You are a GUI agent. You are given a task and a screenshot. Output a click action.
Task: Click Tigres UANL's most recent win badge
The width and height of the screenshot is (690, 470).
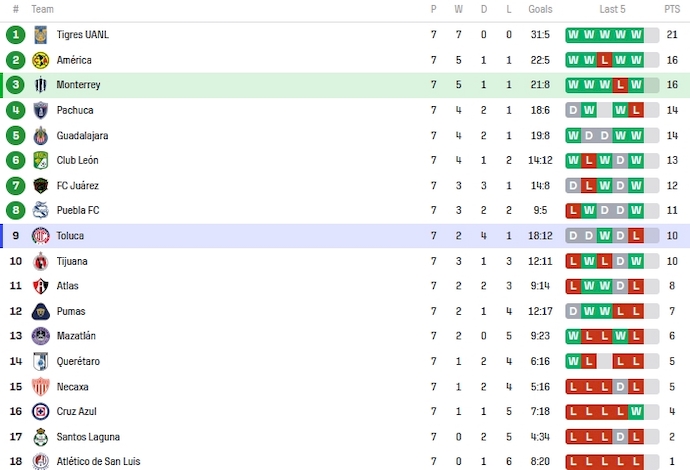[636, 35]
